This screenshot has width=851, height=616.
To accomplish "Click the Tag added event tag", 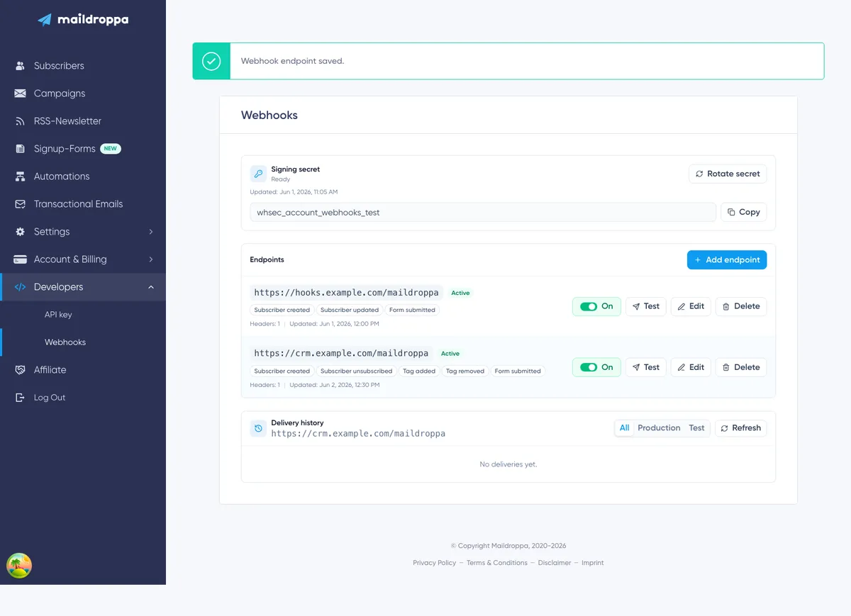I will pyautogui.click(x=419, y=371).
